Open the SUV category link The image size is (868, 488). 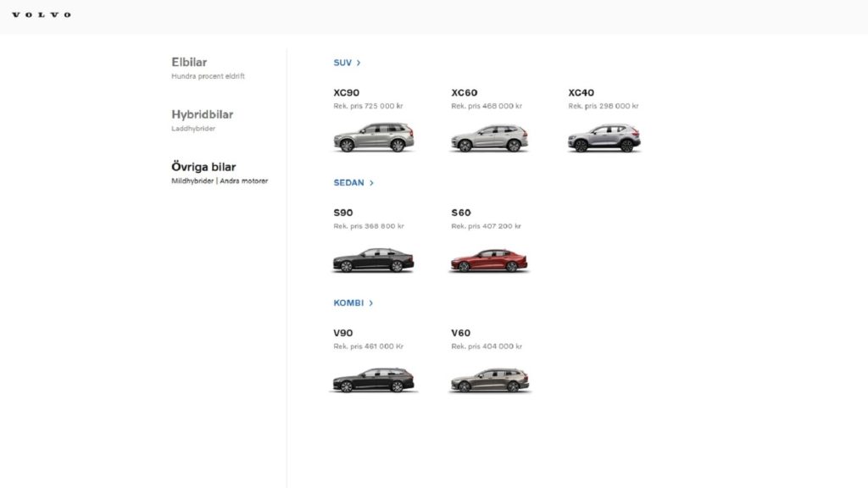tap(342, 63)
